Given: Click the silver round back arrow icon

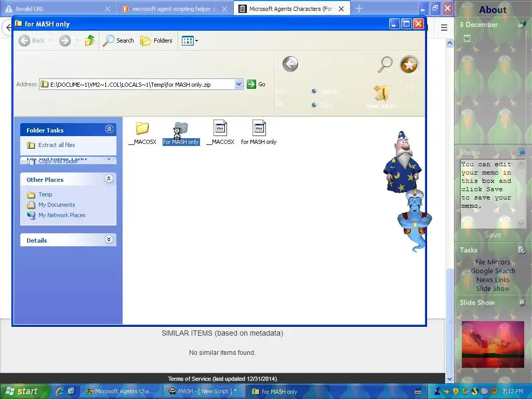Looking at the screenshot, I should pos(290,64).
